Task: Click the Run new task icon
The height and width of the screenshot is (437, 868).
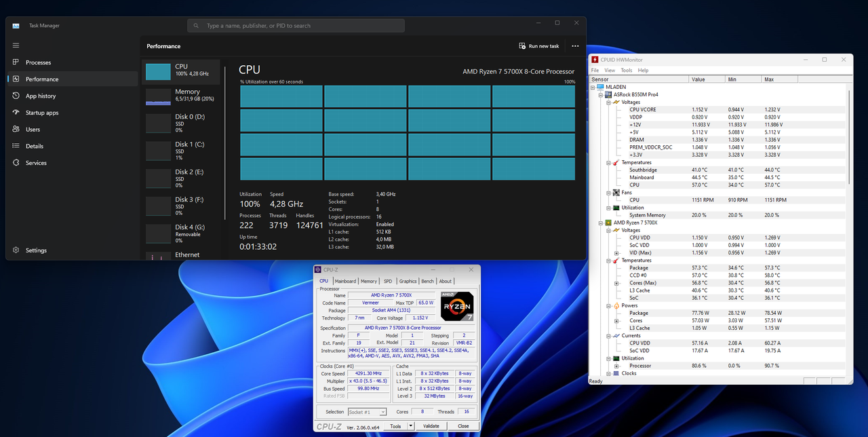Action: pyautogui.click(x=522, y=46)
